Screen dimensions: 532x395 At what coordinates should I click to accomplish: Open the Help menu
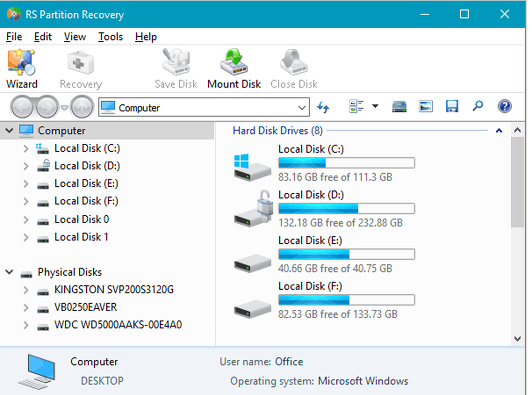coord(146,37)
